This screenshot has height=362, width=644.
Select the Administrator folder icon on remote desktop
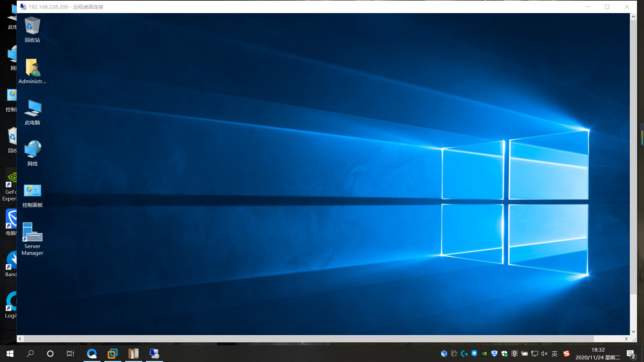(32, 71)
